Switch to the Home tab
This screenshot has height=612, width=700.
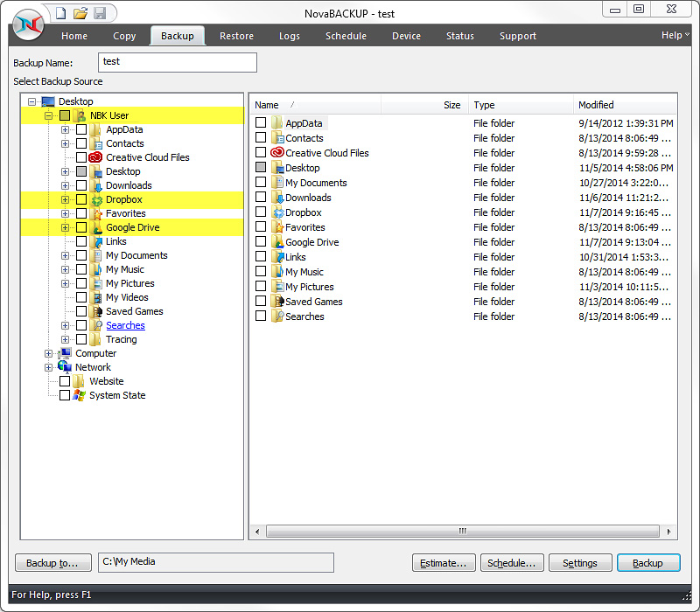(x=74, y=36)
